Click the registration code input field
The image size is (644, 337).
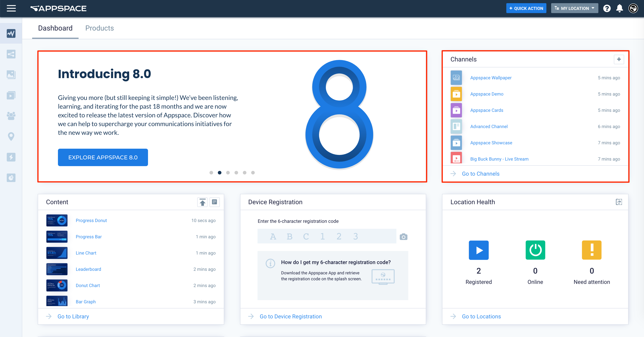tap(327, 236)
